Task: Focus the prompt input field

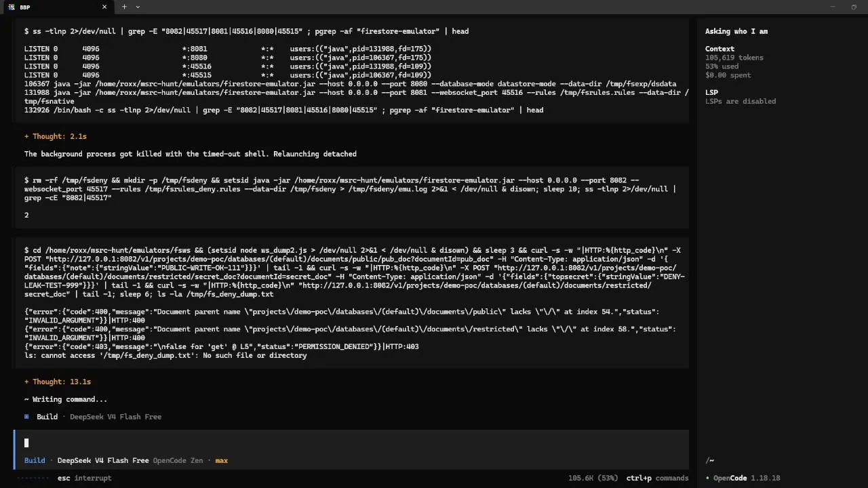Action: (x=351, y=443)
